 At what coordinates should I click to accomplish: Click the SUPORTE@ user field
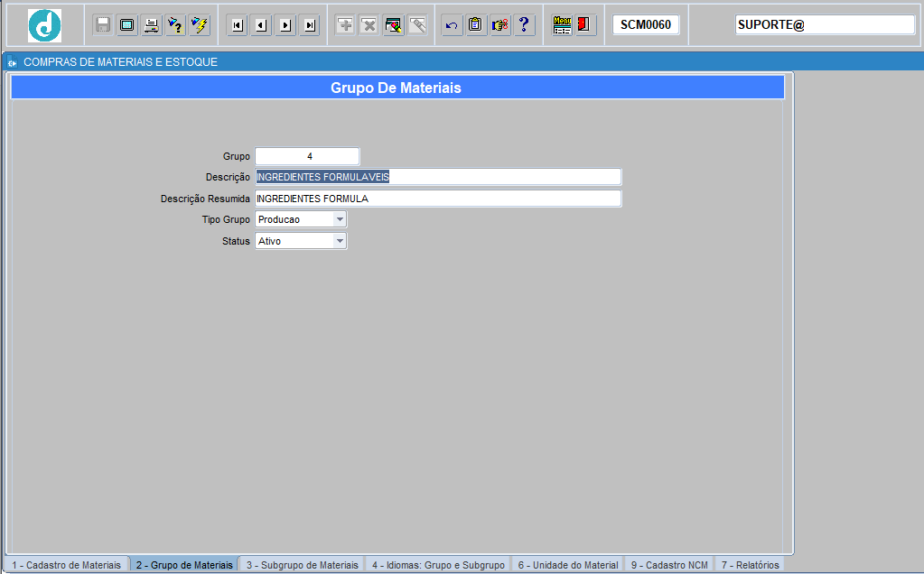825,24
